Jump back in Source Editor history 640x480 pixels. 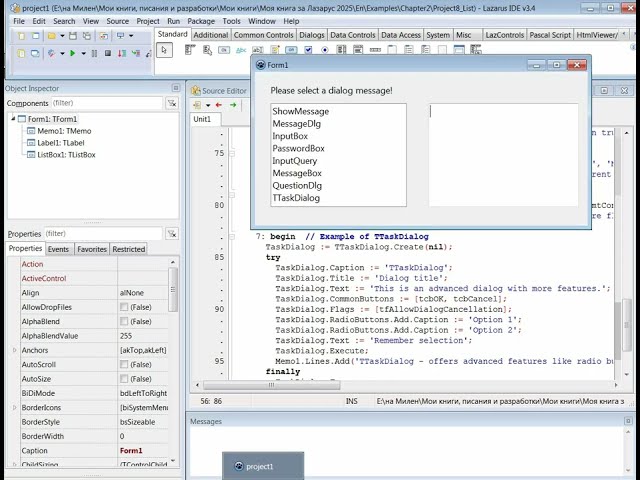(219, 105)
